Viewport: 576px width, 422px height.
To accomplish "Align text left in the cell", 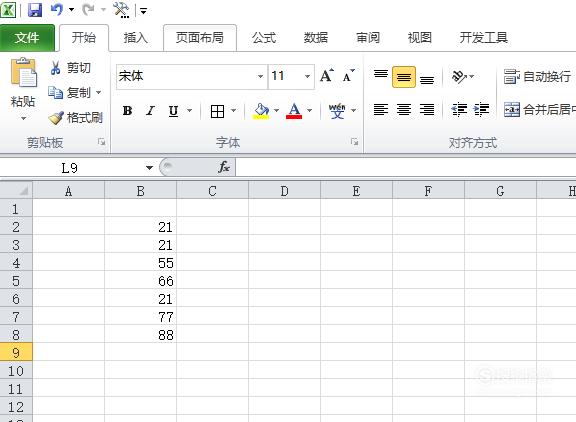I will click(x=381, y=109).
